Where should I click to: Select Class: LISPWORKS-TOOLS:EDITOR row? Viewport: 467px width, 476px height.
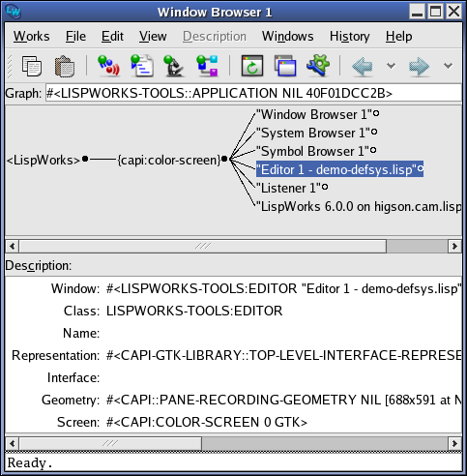(x=233, y=311)
